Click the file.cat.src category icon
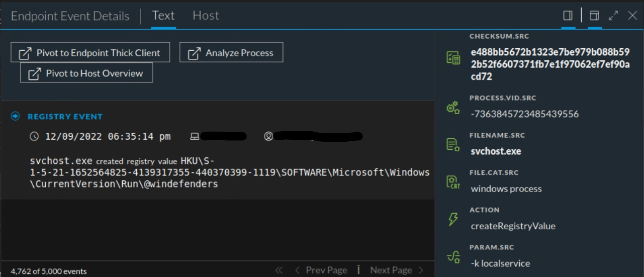Image resolution: width=644 pixels, height=277 pixels. (x=453, y=182)
